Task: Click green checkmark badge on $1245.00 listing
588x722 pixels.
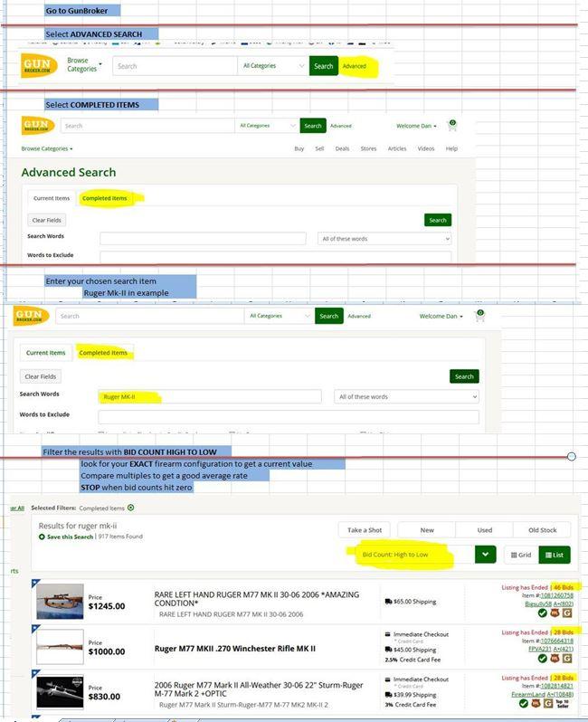Action: point(543,613)
